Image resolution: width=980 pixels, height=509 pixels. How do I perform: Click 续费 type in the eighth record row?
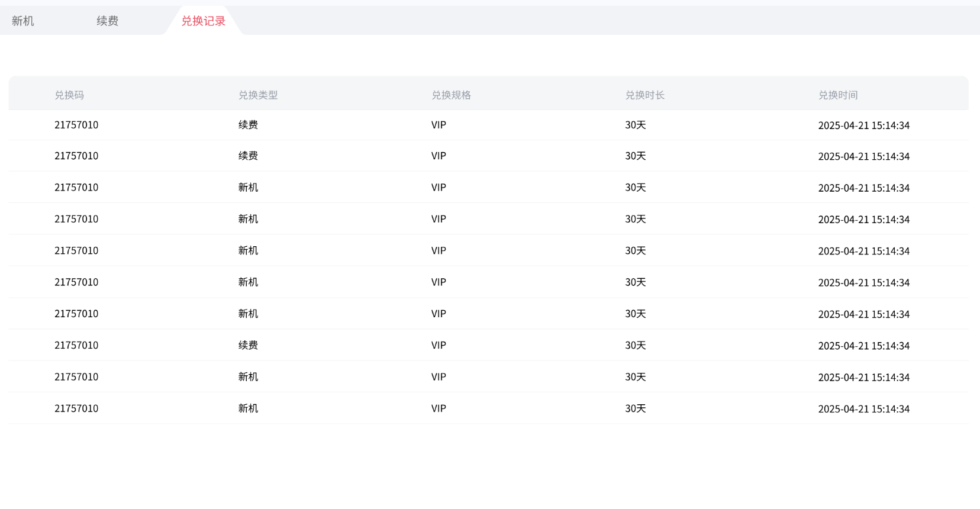coord(248,346)
